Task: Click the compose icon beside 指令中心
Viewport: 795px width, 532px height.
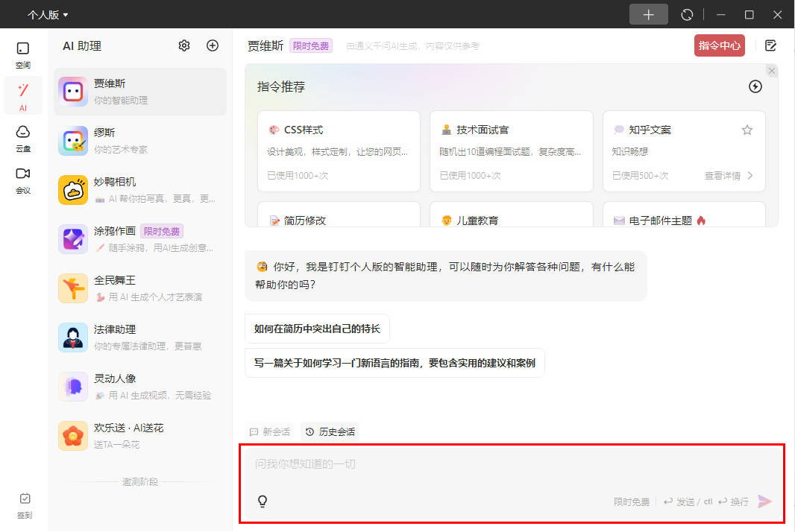Action: click(770, 45)
